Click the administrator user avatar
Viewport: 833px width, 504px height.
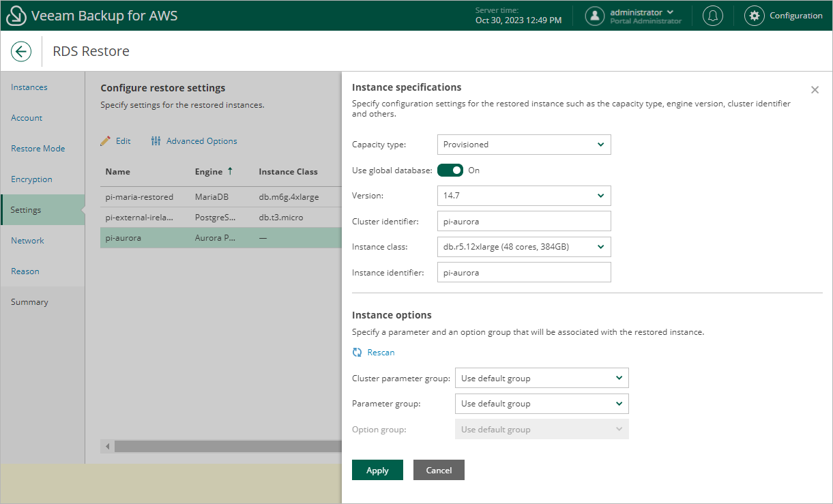click(596, 16)
